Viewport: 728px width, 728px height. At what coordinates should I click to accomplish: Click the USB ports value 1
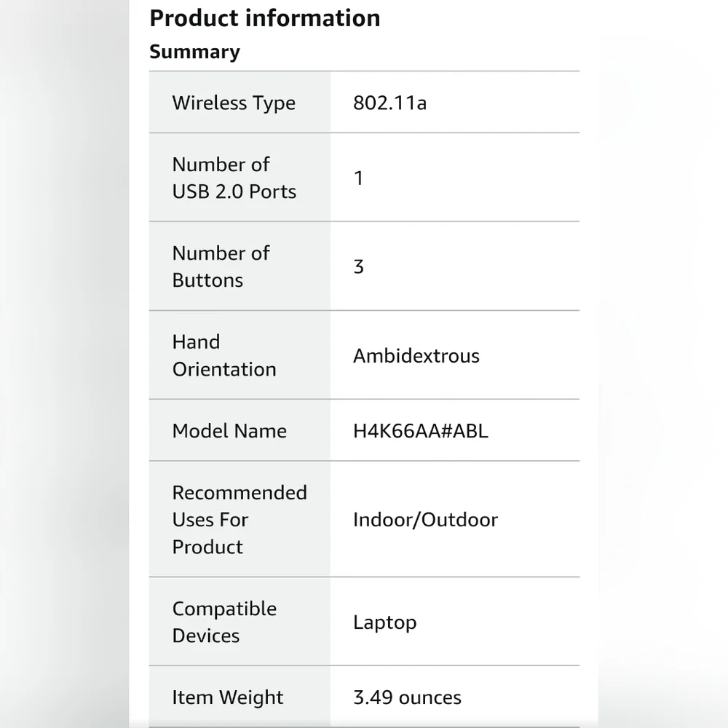358,178
